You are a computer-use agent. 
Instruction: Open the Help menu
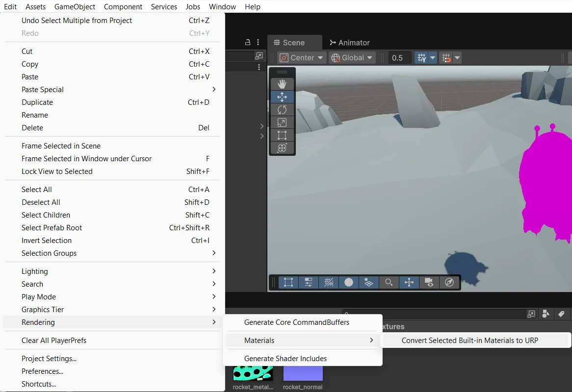[x=253, y=6]
